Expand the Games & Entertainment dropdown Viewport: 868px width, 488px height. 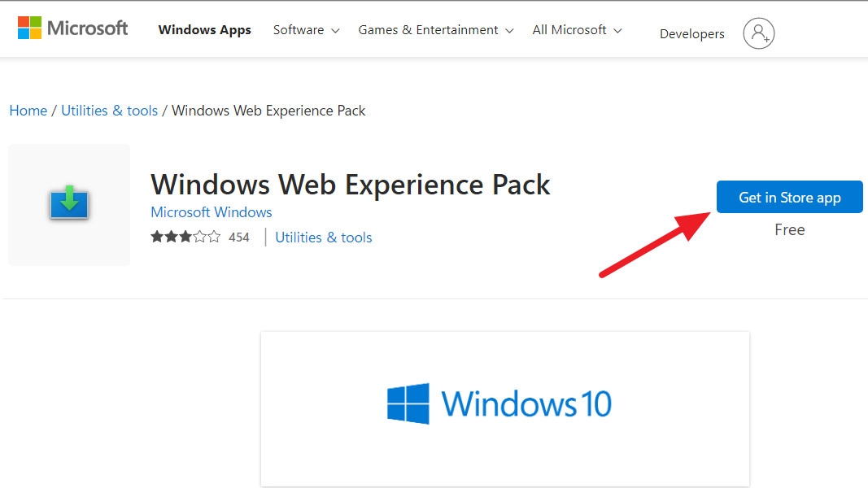436,30
